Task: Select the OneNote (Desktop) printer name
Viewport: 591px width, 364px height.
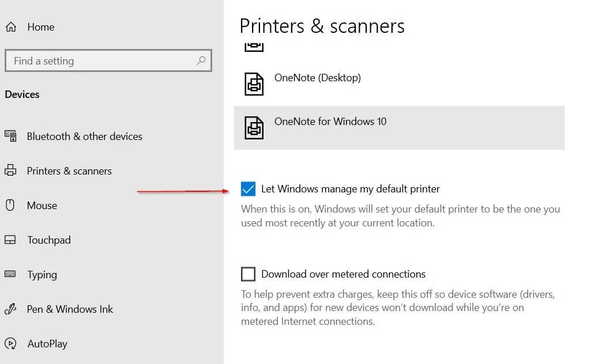Action: (x=318, y=78)
